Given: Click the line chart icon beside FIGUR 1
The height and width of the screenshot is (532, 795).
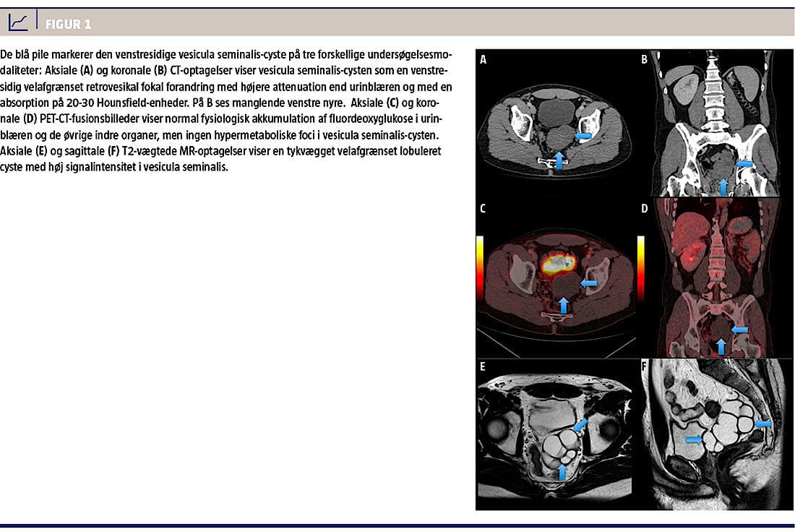Looking at the screenshot, I should coord(18,22).
